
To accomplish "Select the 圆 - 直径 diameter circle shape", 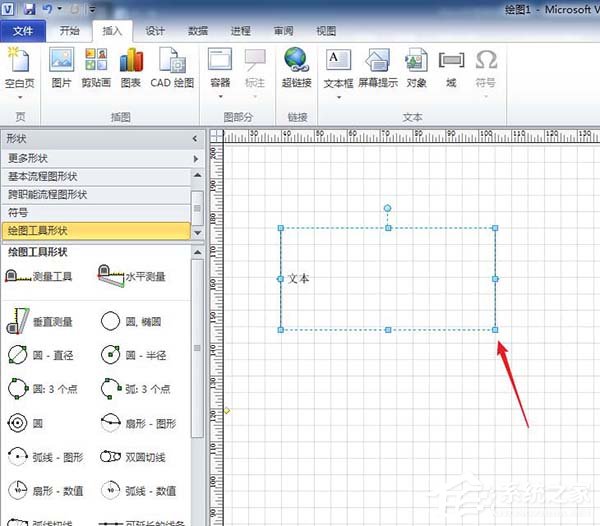I will 41,355.
